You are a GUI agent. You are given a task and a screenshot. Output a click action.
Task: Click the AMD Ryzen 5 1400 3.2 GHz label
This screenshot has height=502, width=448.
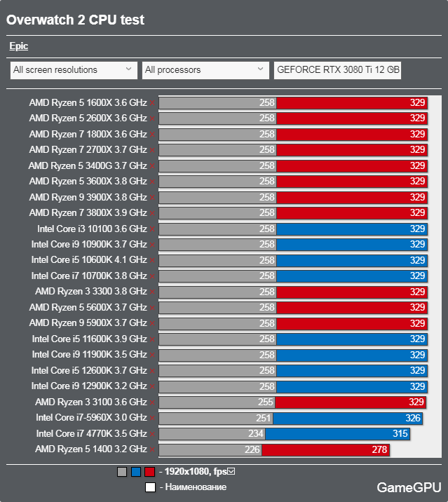91,449
